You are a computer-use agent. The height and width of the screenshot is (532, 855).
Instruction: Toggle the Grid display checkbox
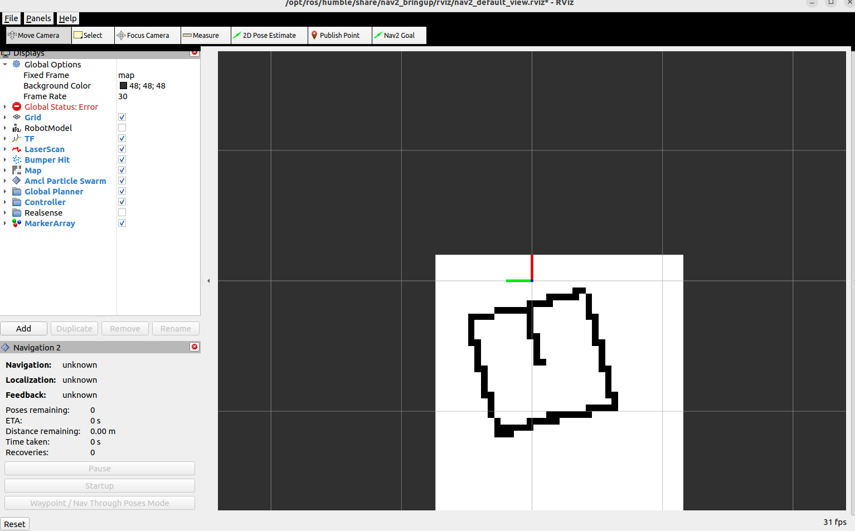tap(122, 117)
